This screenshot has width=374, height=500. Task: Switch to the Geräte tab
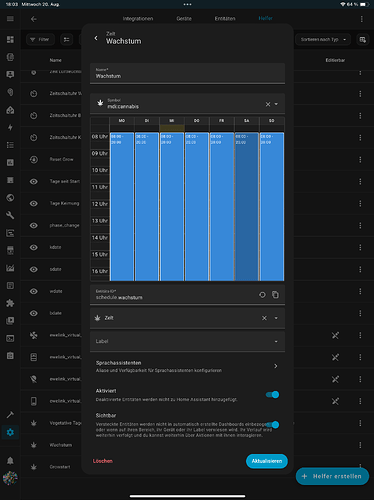tap(184, 19)
